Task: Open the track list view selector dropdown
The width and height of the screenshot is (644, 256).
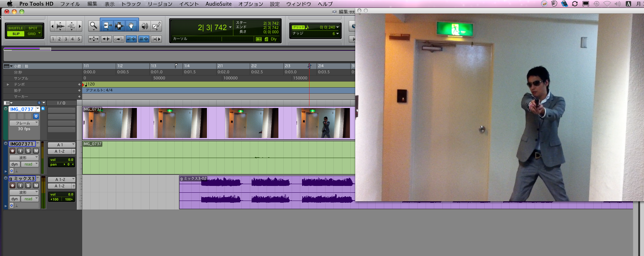Action: tap(8, 103)
